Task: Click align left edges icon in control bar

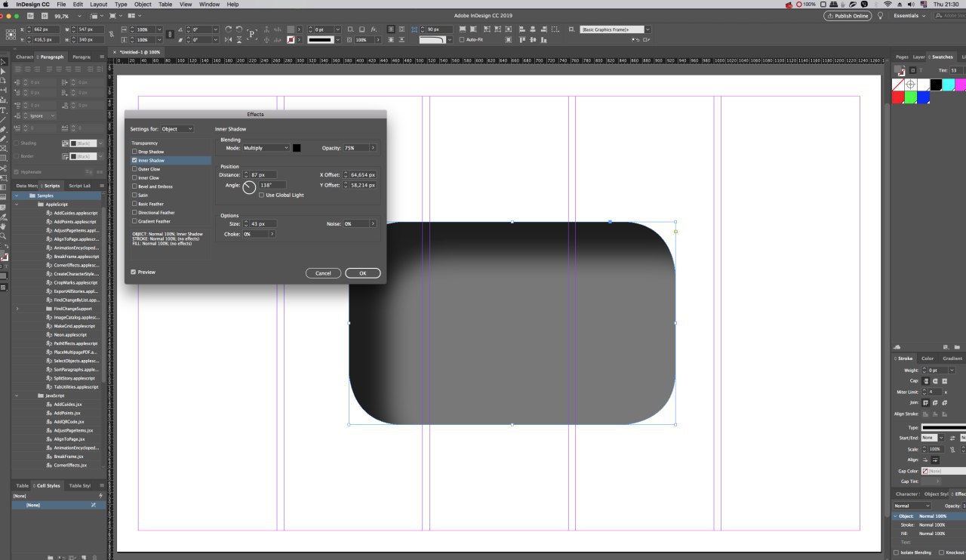Action: click(x=522, y=29)
